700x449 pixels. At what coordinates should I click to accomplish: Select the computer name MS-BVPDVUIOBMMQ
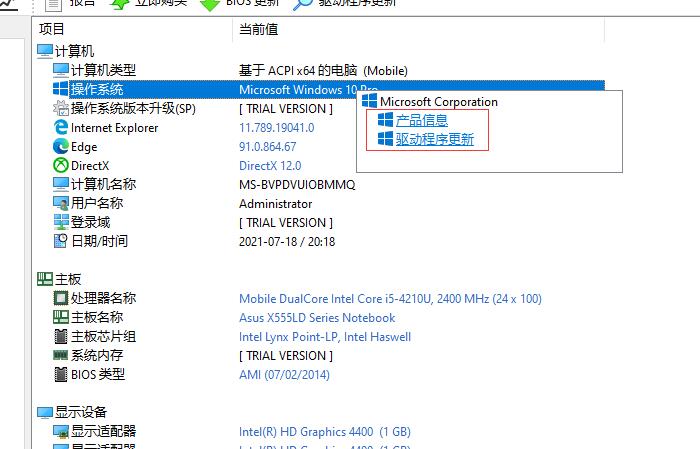click(x=297, y=185)
